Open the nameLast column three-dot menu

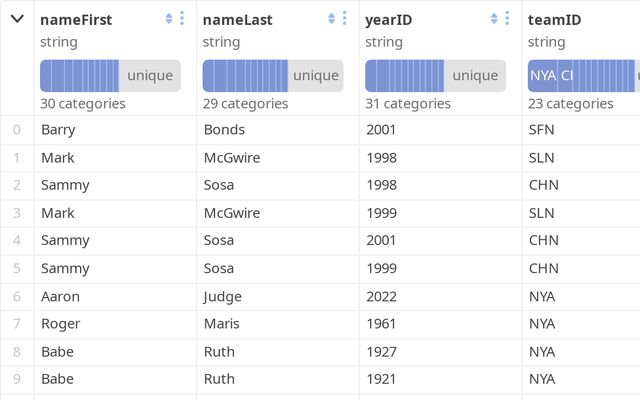pyautogui.click(x=344, y=18)
